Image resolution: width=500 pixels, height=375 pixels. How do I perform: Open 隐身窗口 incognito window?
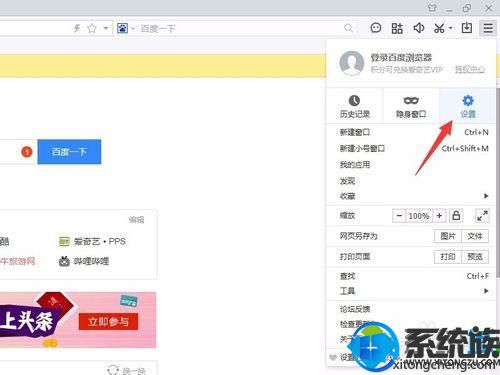click(411, 106)
